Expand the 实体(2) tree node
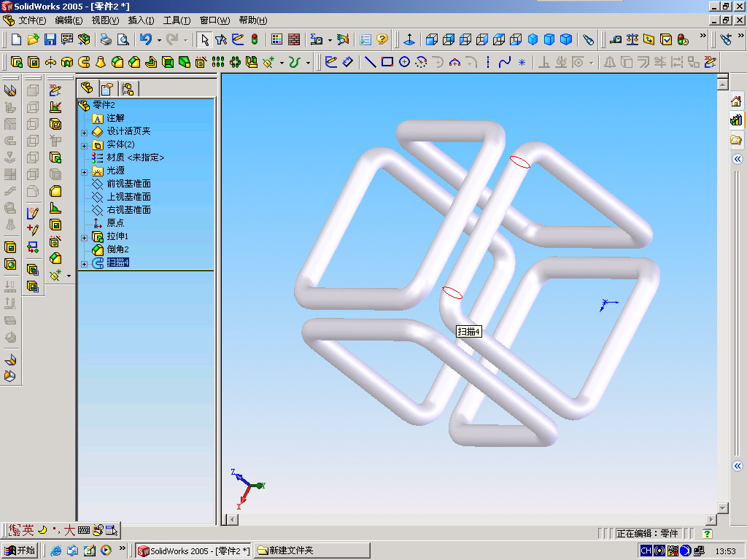This screenshot has width=747, height=560. (x=85, y=145)
